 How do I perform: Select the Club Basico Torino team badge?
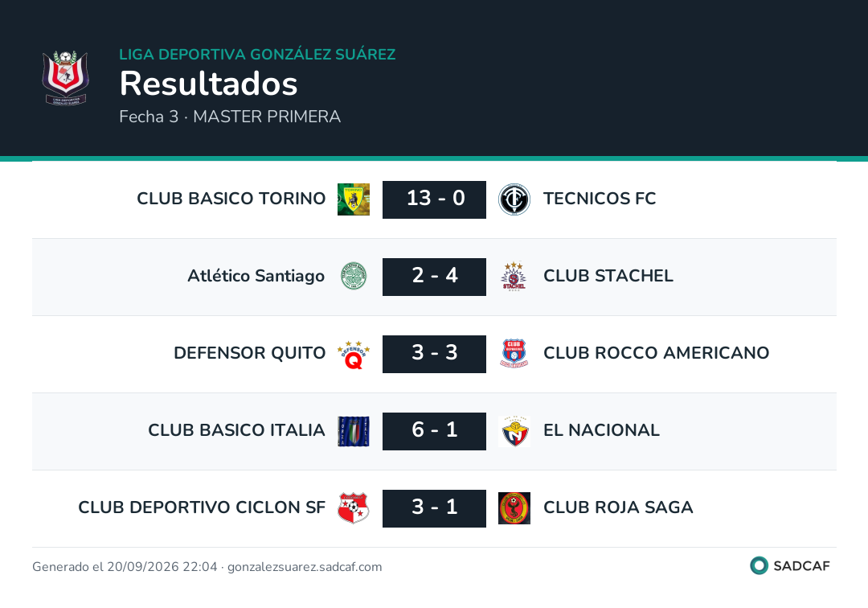click(x=354, y=199)
